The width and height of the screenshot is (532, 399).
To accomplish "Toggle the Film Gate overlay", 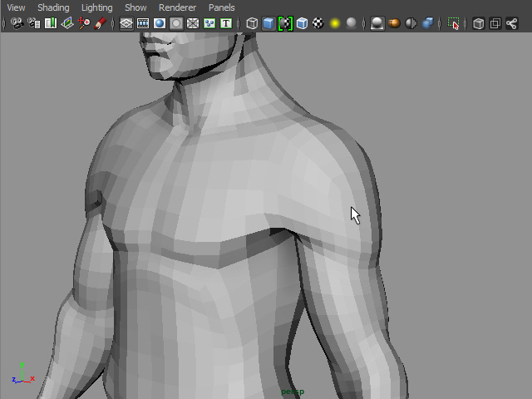I will pyautogui.click(x=143, y=23).
